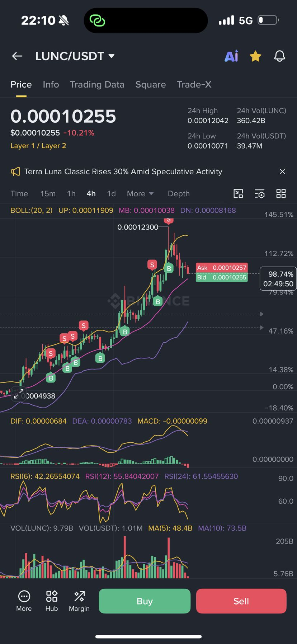Tap the MA(5): 48.4B volume label

click(x=170, y=528)
